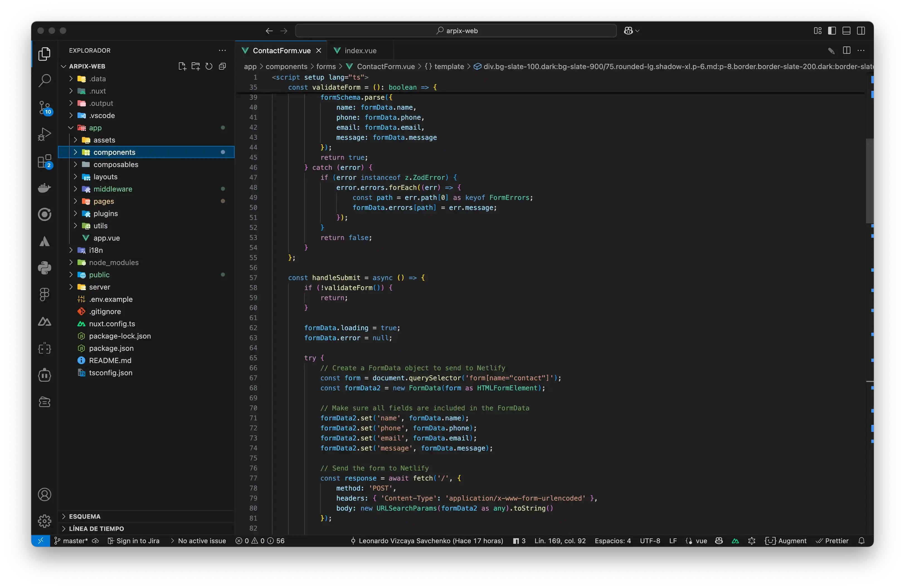Open Source Control view with 10 changes

(x=45, y=107)
